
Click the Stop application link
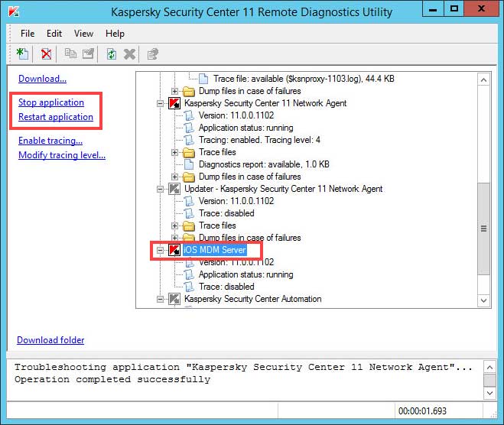51,102
